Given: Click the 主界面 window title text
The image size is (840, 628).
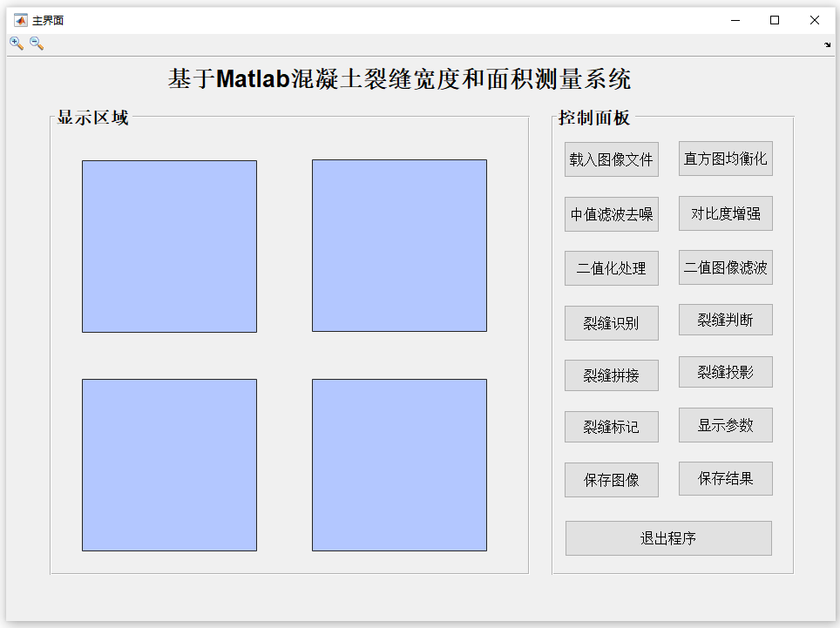Looking at the screenshot, I should click(48, 20).
